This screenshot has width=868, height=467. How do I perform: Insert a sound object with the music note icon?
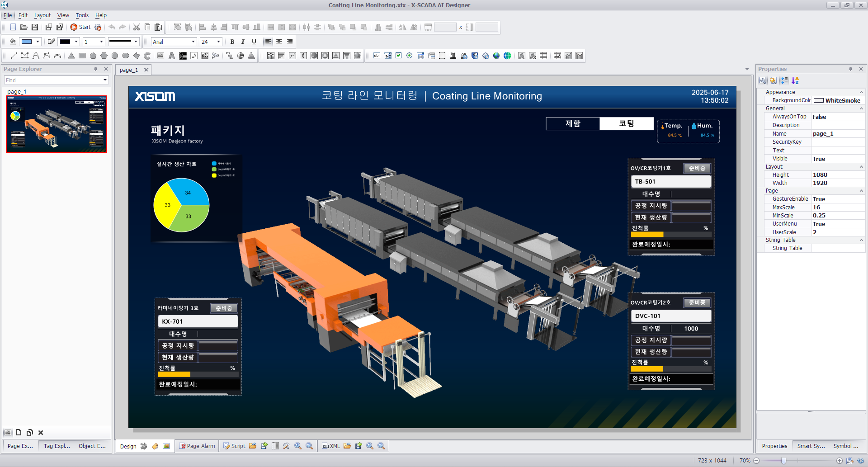[x=194, y=56]
